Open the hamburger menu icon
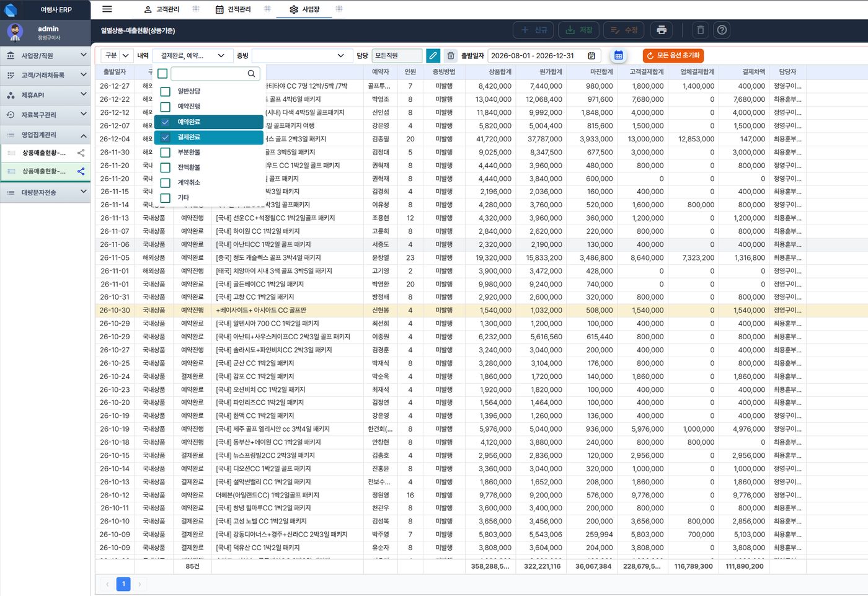This screenshot has height=596, width=868. click(107, 9)
